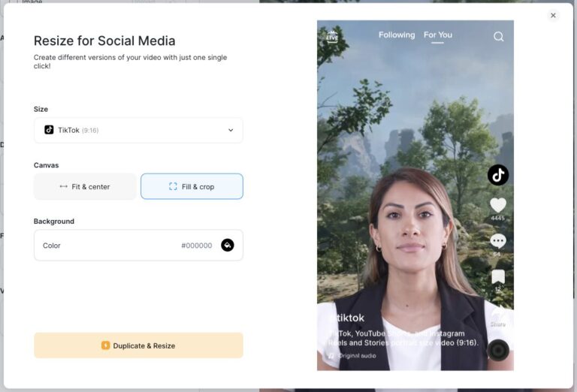
Task: Click the chevron arrow in Size selector
Action: coord(231,130)
